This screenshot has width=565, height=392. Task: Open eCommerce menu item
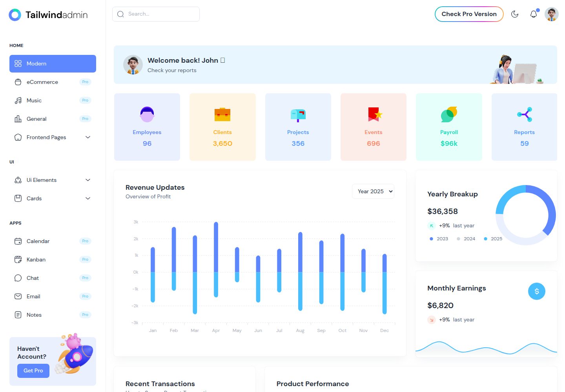[x=53, y=82]
